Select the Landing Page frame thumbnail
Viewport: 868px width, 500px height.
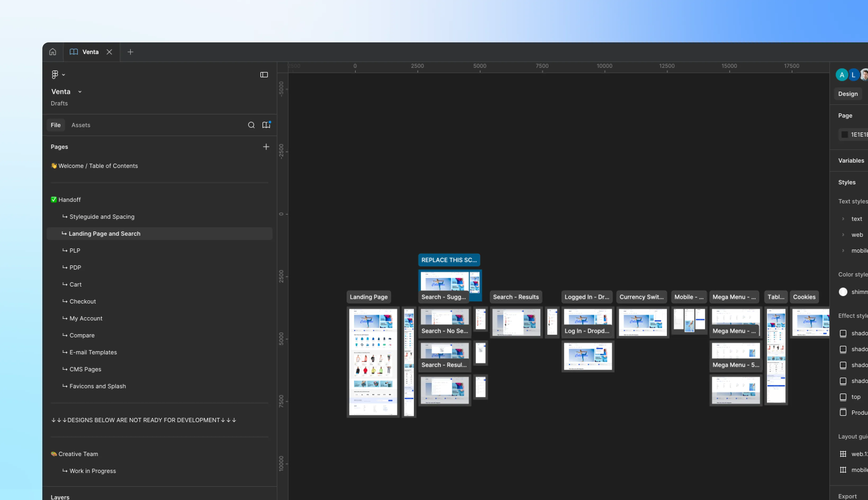pyautogui.click(x=373, y=361)
